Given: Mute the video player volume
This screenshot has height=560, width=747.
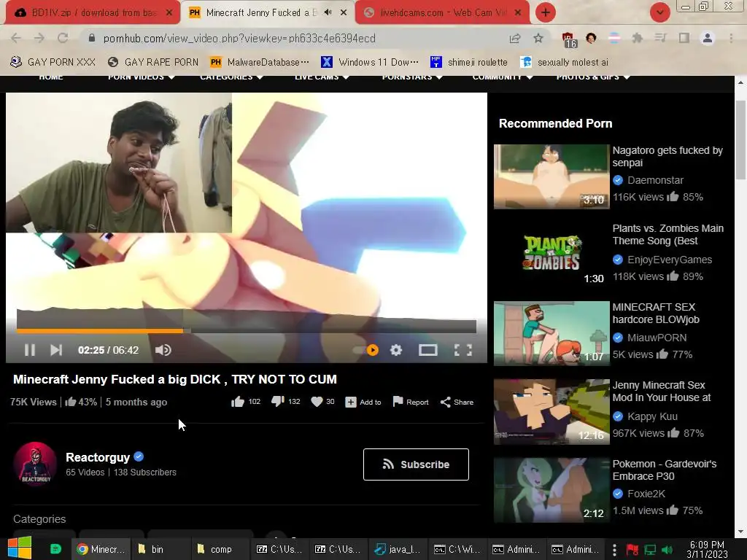Looking at the screenshot, I should [x=163, y=350].
